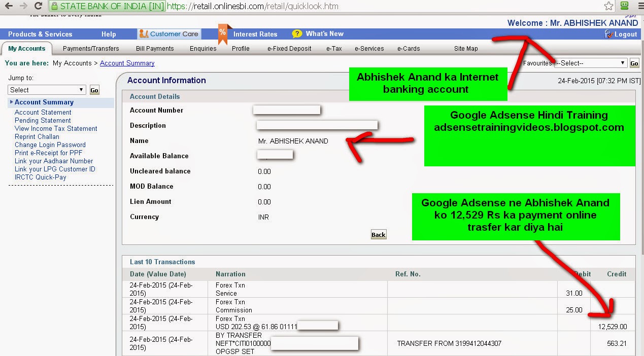The width and height of the screenshot is (644, 356).
Task: Click the Forex Txn Commission narration
Action: (233, 306)
